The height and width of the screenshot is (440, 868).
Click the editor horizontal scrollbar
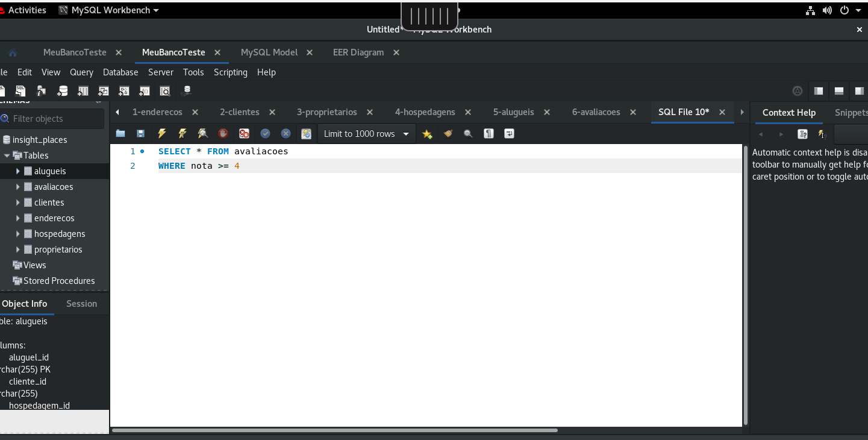(x=335, y=430)
